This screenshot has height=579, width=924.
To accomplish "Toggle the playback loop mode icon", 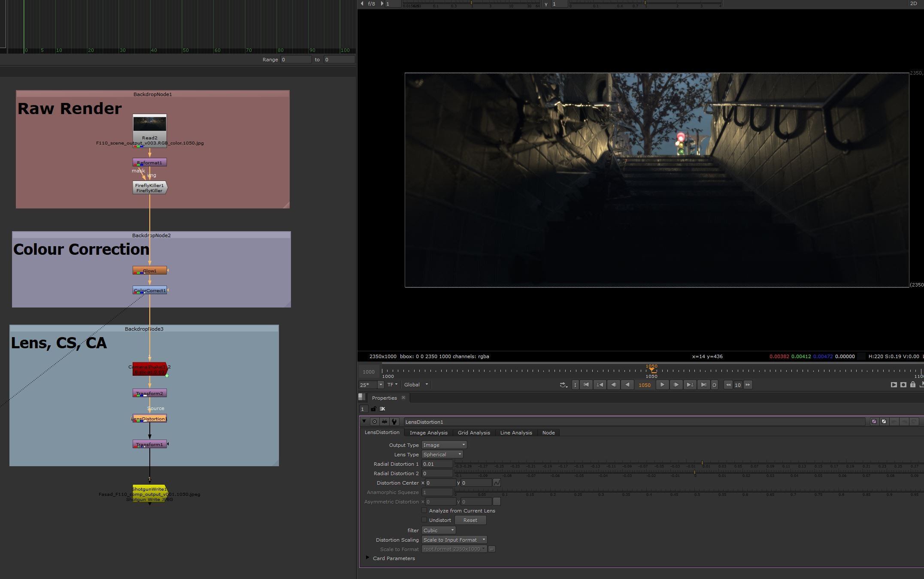I will click(563, 385).
